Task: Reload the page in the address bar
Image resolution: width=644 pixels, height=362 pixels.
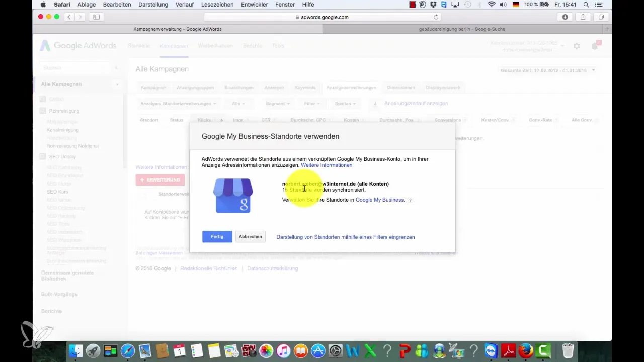Action: 436,17
